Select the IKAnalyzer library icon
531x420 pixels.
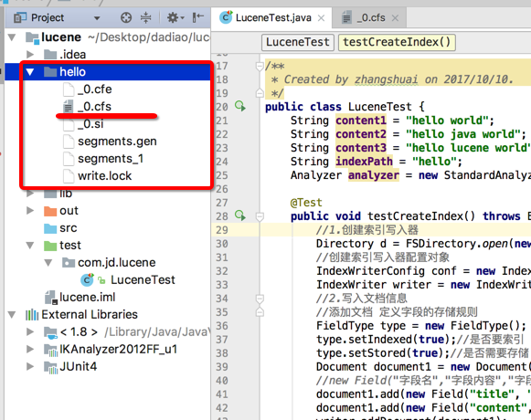tap(50, 350)
